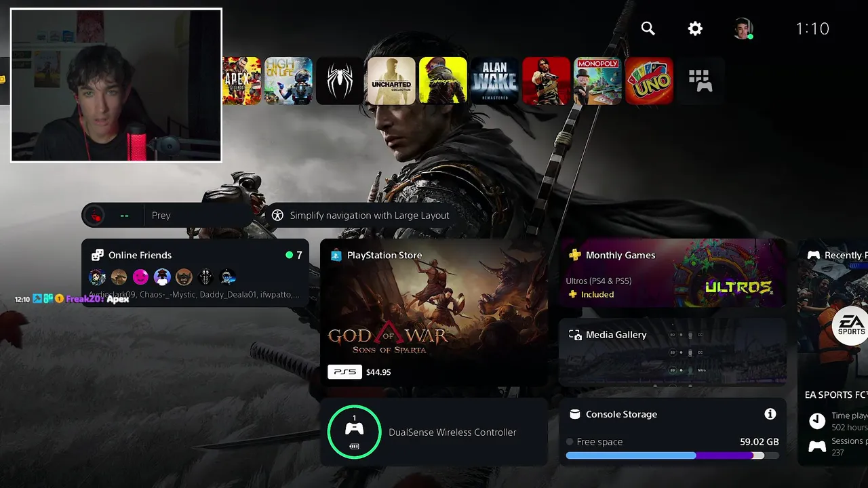Click the PS5 platform badge
This screenshot has height=488, width=868.
tap(344, 371)
